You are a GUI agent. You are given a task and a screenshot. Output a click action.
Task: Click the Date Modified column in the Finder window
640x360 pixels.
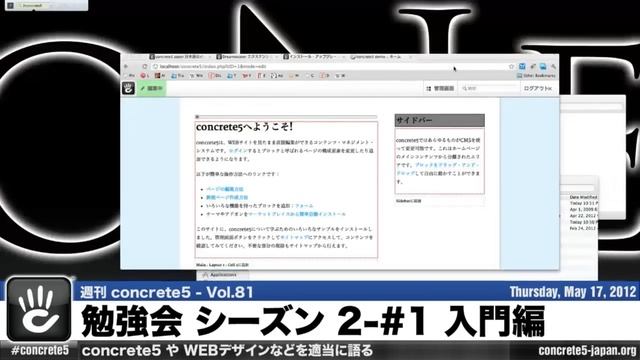click(583, 197)
